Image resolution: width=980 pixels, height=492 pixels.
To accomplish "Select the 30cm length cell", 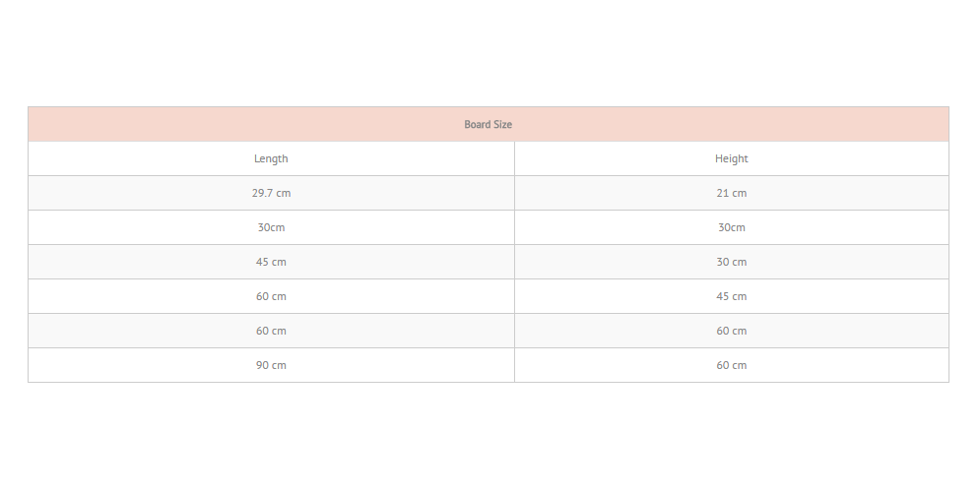I will [x=271, y=227].
